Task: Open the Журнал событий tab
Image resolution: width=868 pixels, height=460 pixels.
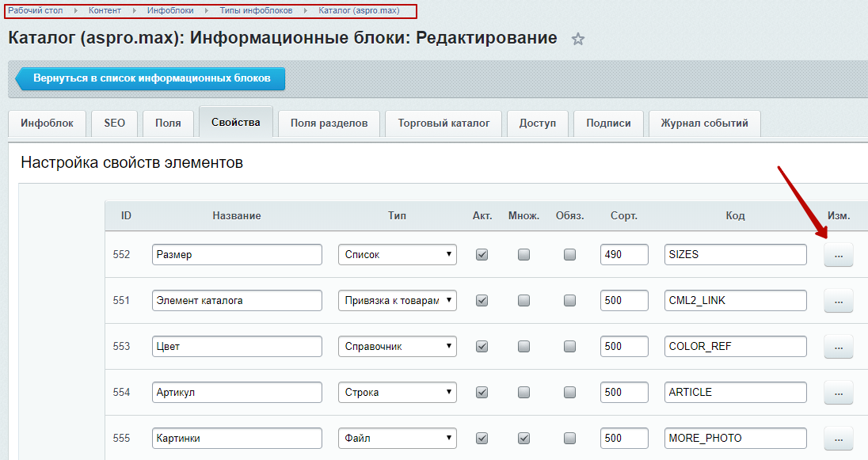Action: pyautogui.click(x=704, y=124)
